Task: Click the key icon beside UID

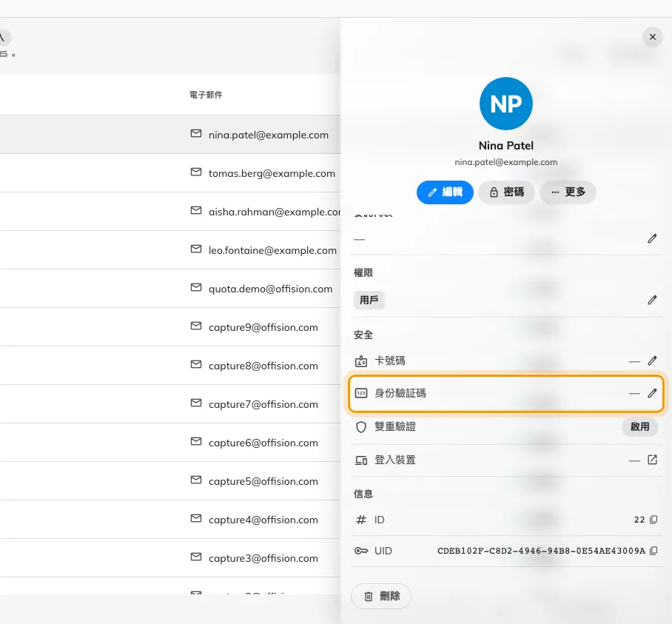Action: [x=361, y=551]
